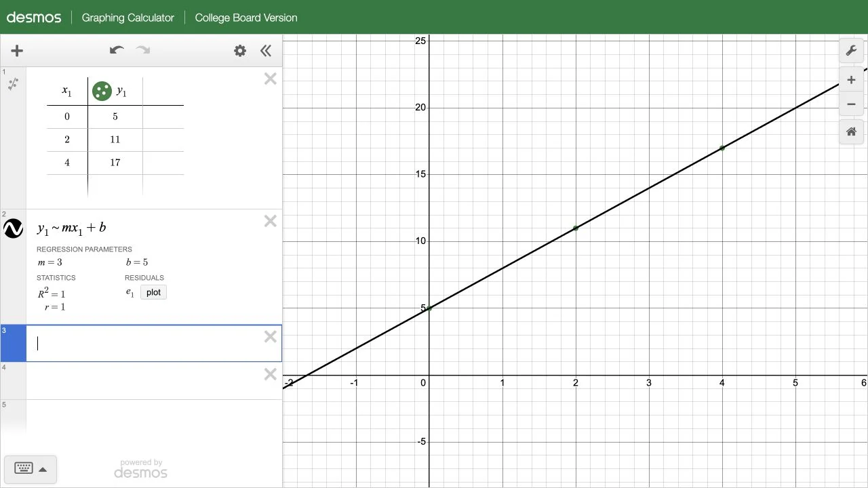868x488 pixels.
Task: Select the x1 table header
Action: point(67,91)
